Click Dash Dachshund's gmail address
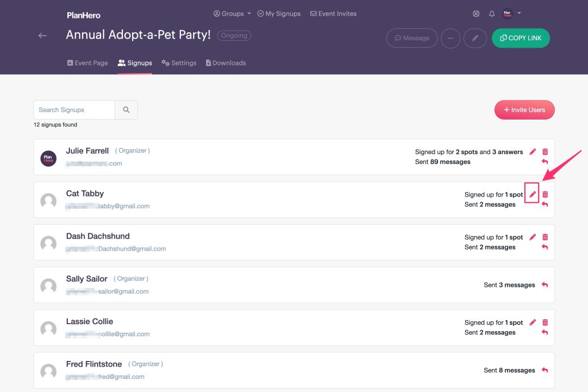The image size is (588, 392). pyautogui.click(x=115, y=248)
